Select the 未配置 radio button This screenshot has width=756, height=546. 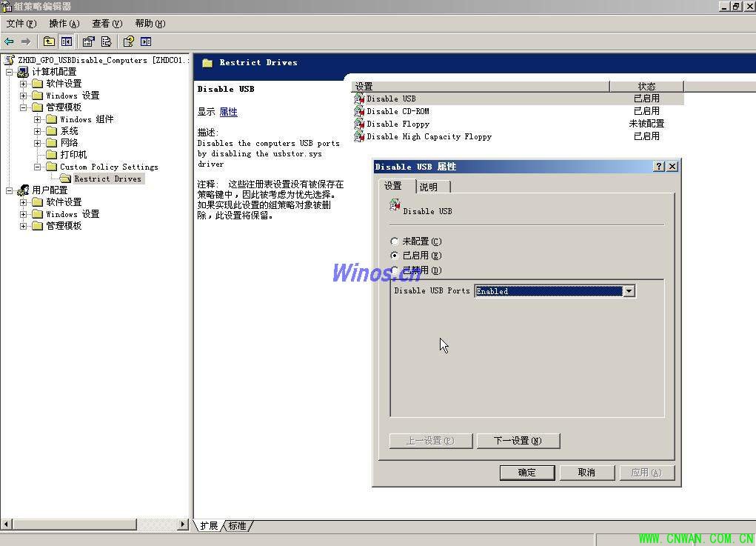[x=395, y=242]
